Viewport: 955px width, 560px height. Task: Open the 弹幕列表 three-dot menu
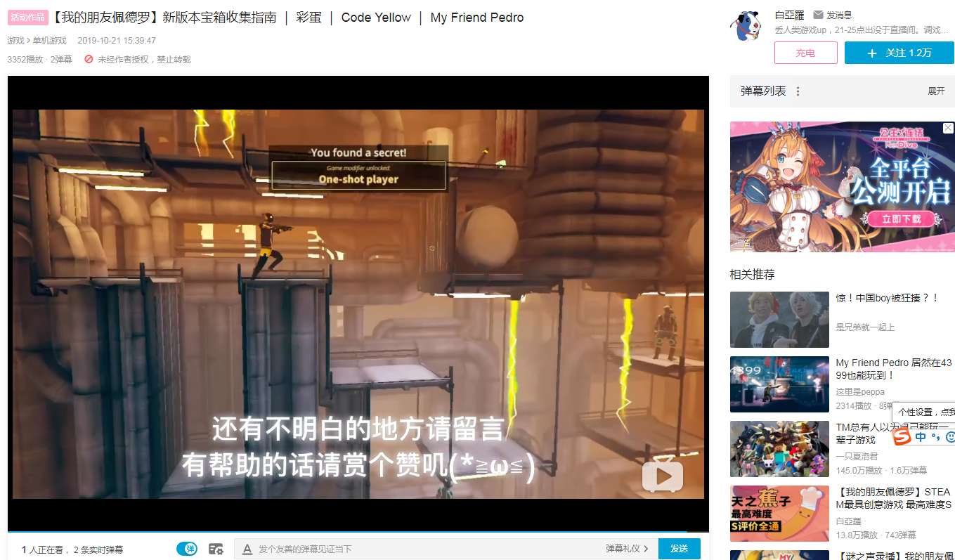point(798,91)
